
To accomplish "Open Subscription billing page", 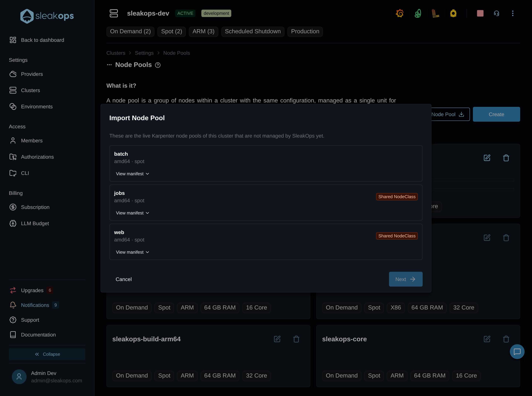I will 29,207.
